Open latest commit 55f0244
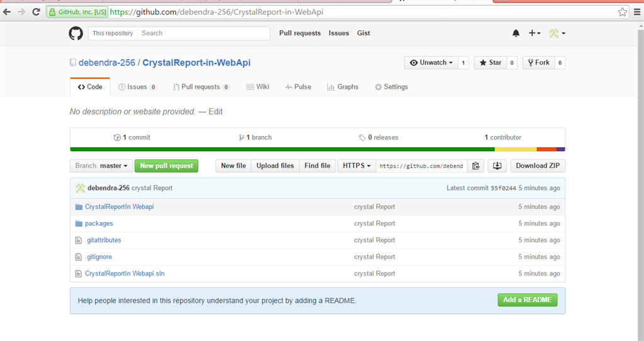 (x=504, y=189)
